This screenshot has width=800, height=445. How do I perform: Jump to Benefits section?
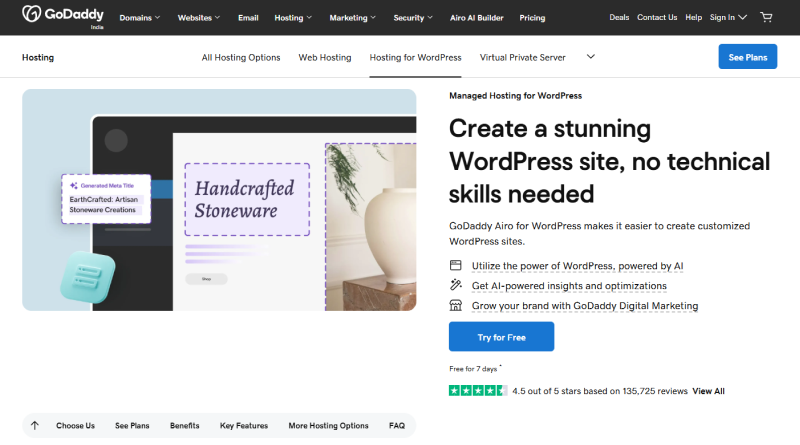185,426
